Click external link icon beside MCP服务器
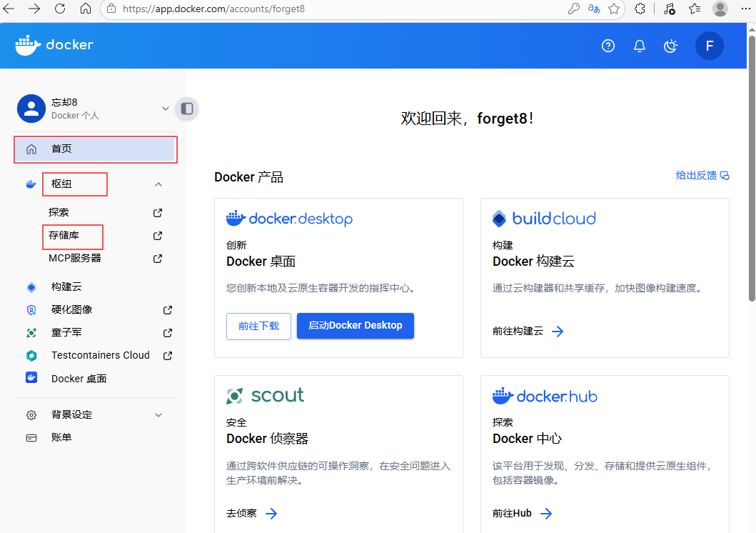Screen dimensions: 756x533 pyautogui.click(x=158, y=259)
